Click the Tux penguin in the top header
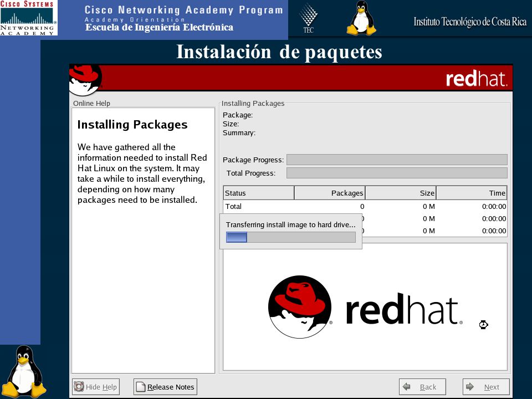Image resolution: width=532 pixels, height=399 pixels. (362, 18)
